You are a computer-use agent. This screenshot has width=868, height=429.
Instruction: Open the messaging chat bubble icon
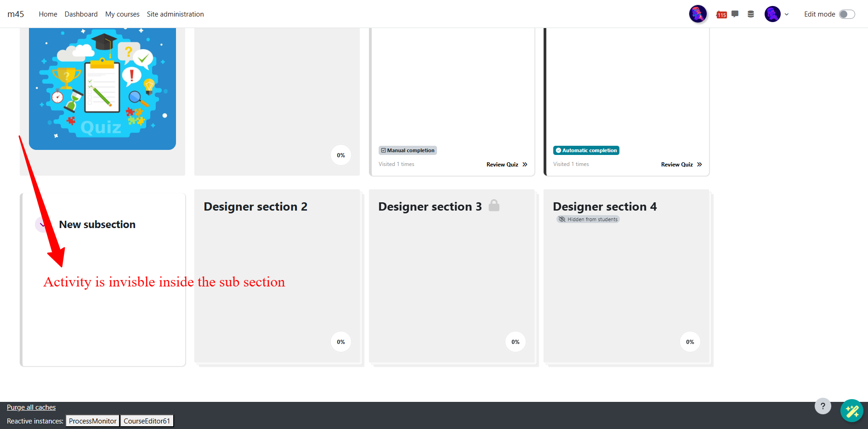[735, 14]
